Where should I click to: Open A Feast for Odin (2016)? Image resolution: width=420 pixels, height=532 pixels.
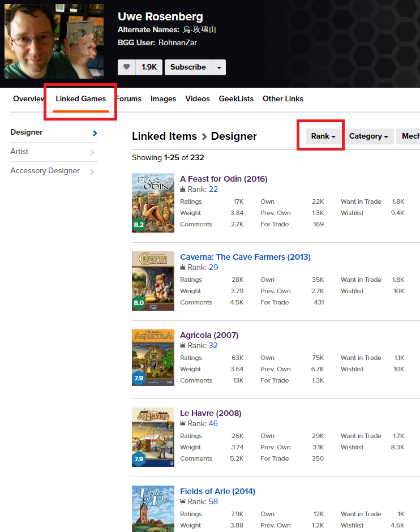click(x=224, y=179)
